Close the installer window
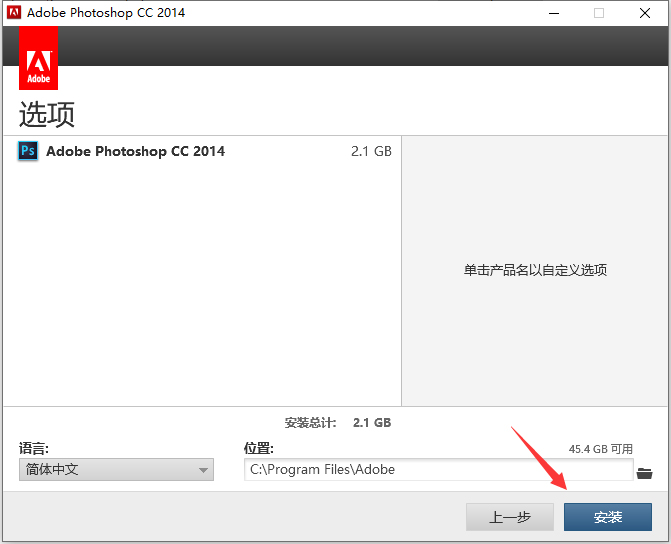This screenshot has height=544, width=671. coord(645,13)
